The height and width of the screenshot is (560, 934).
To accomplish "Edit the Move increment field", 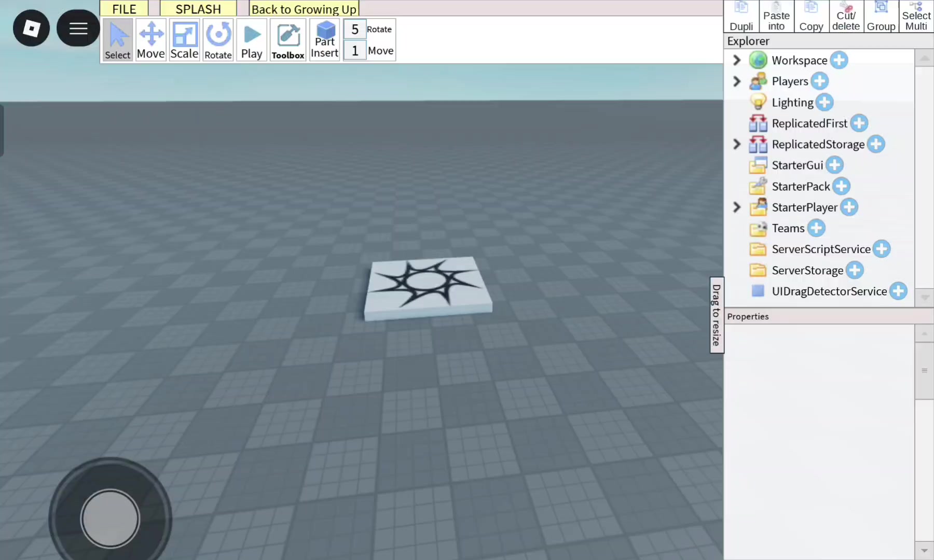I will [355, 51].
